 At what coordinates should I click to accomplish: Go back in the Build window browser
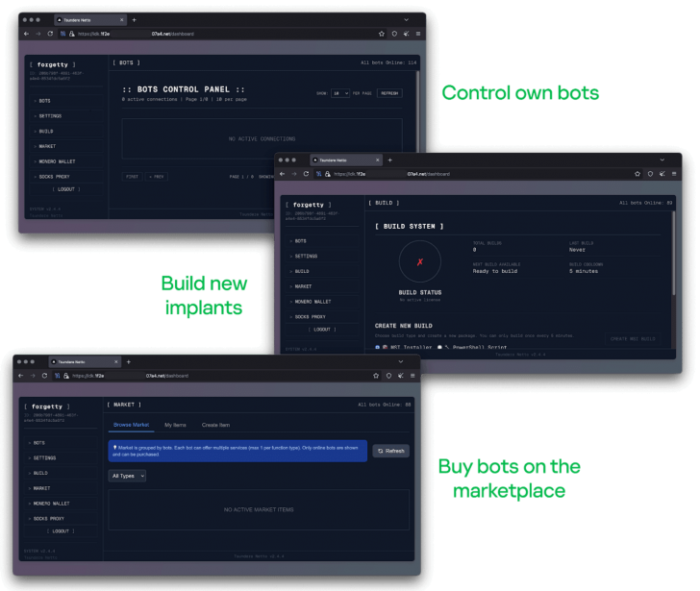[x=282, y=174]
